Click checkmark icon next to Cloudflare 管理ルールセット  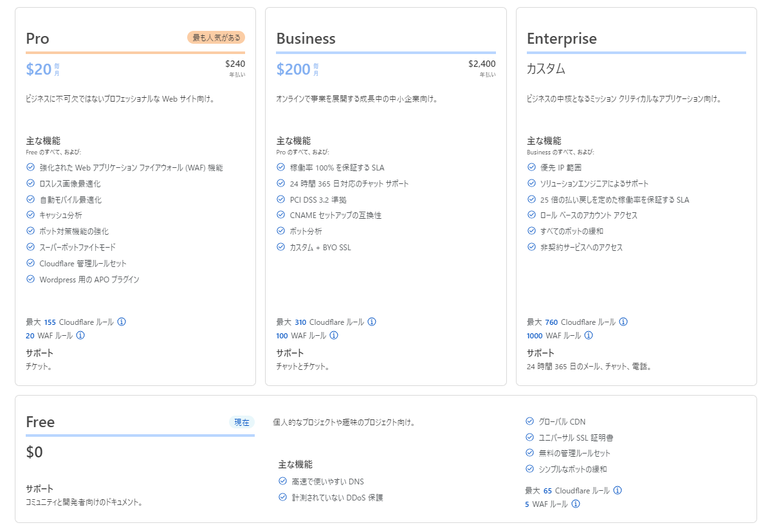coord(30,263)
